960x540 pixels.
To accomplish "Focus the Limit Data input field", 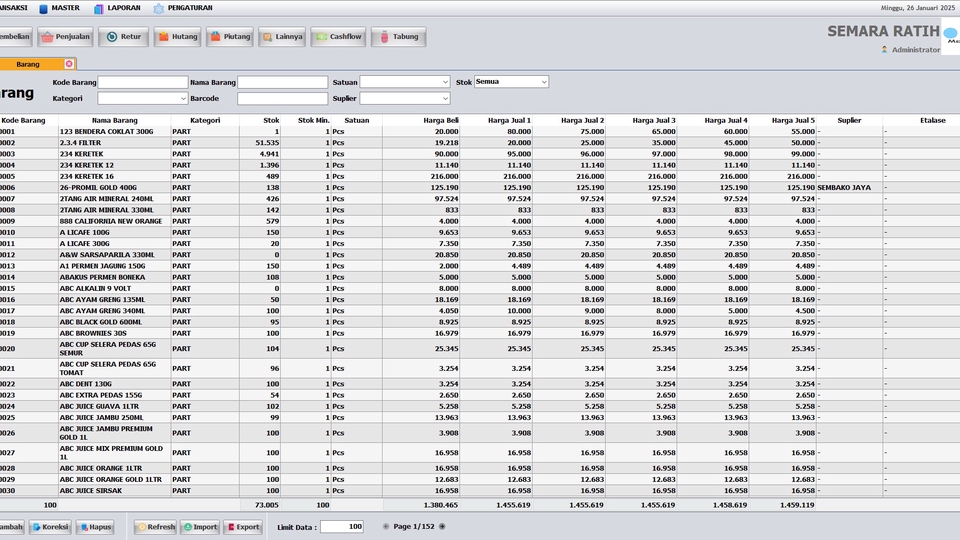I will (x=342, y=527).
